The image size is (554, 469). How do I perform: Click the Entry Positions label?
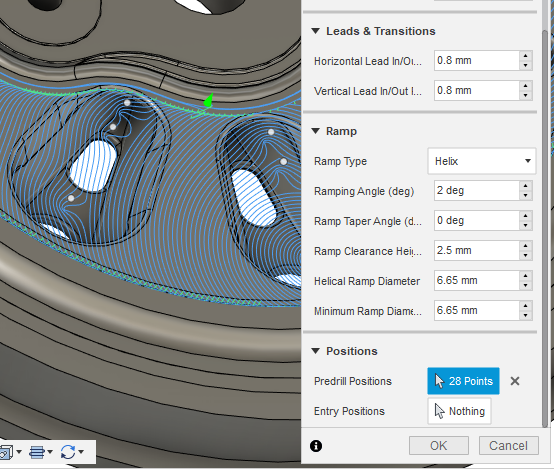click(x=349, y=411)
